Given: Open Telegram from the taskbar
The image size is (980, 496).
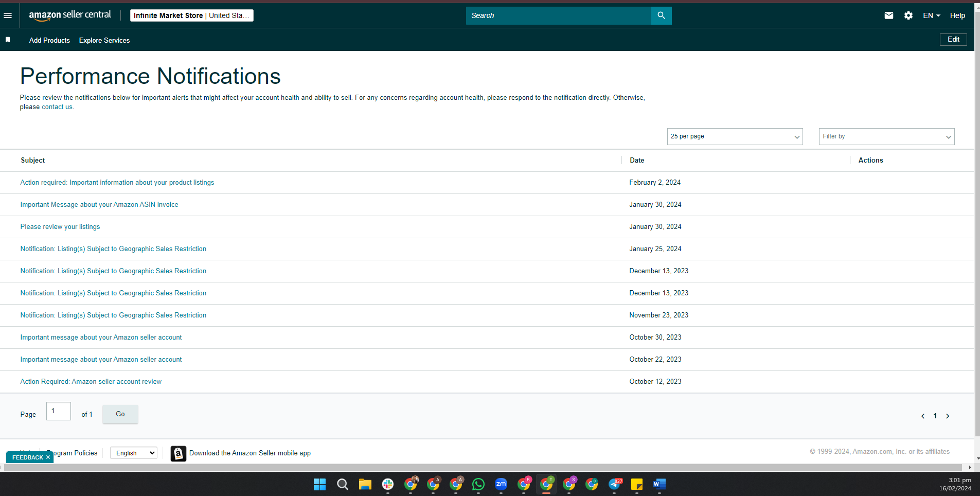Looking at the screenshot, I should (x=615, y=484).
